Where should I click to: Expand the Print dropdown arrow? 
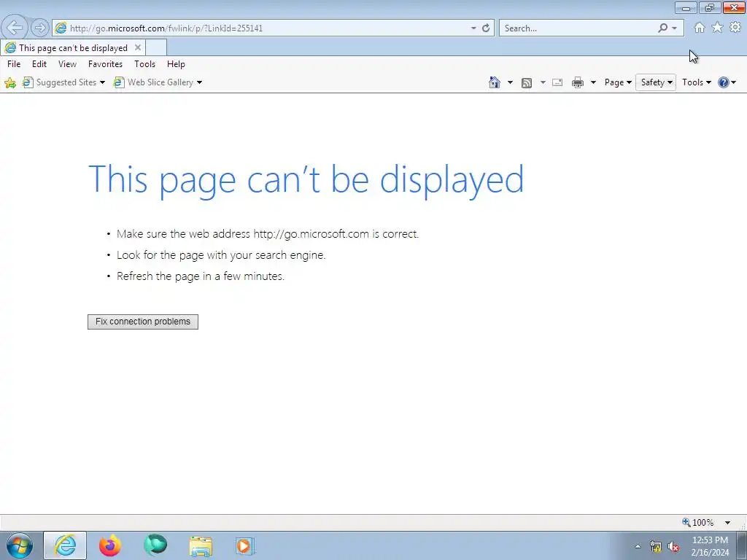(x=593, y=83)
